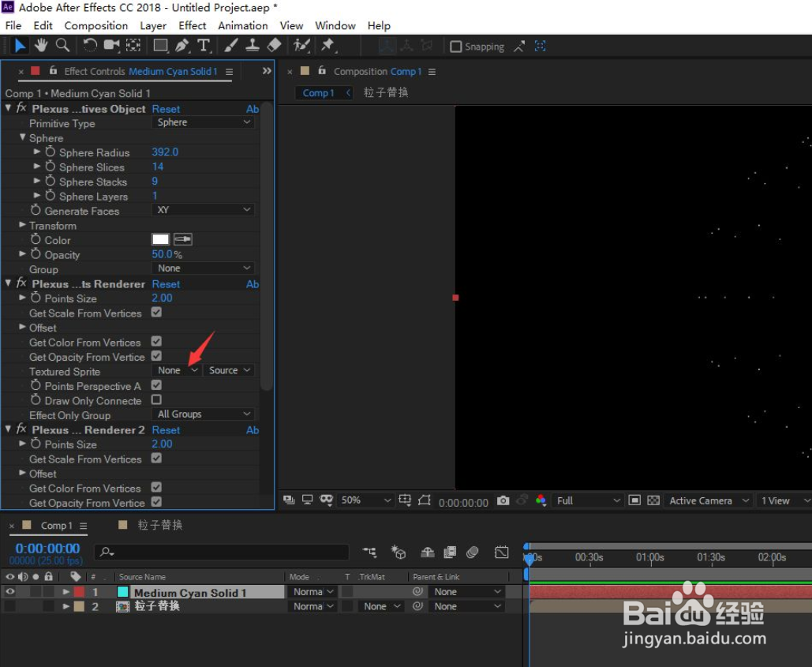Reset the Plexus Points Renderer effect
The width and height of the screenshot is (812, 667).
click(166, 284)
